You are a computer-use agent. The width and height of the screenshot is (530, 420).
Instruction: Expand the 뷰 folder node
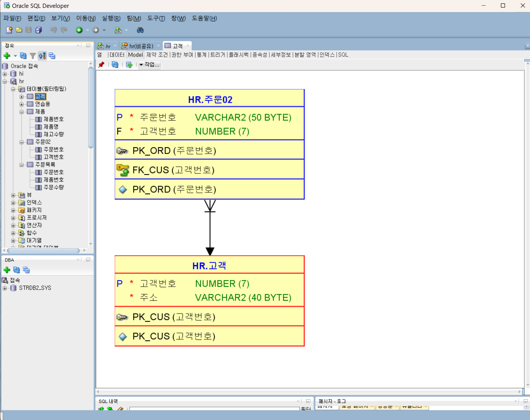13,195
